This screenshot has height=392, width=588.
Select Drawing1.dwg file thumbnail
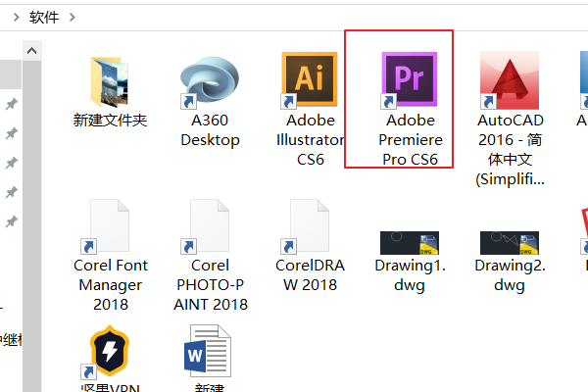click(410, 243)
